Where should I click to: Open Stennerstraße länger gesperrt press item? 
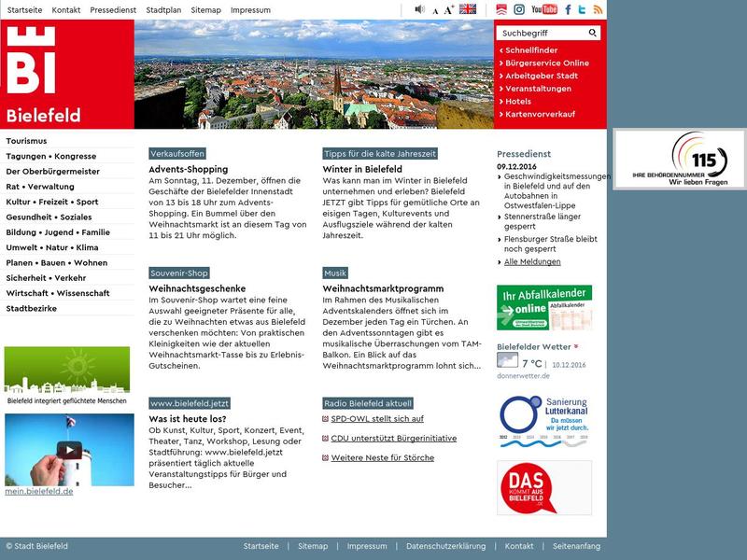(543, 221)
